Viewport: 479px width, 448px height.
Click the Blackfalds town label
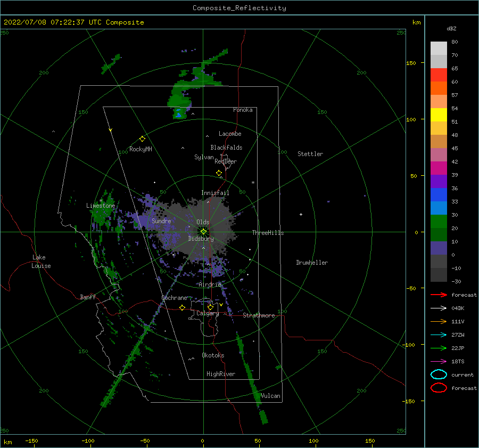click(226, 148)
